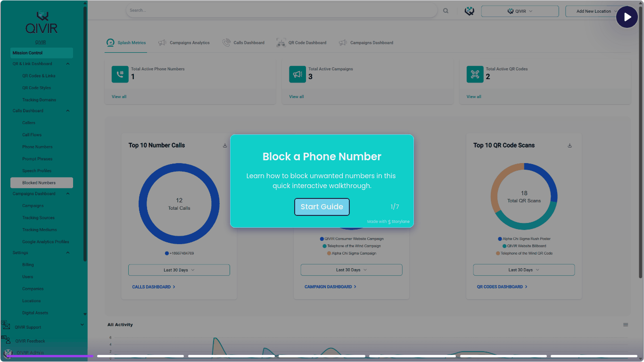Open the Campaigns Dashboard tab
This screenshot has width=644, height=362.
pyautogui.click(x=366, y=43)
